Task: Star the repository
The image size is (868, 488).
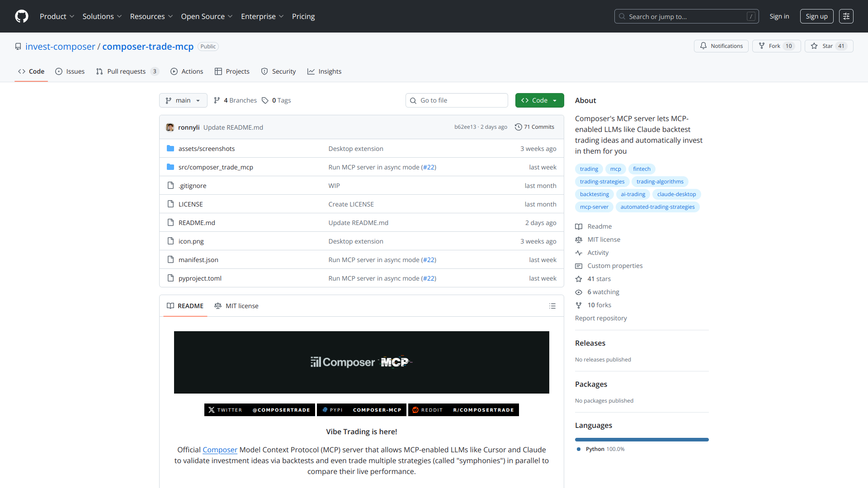Action: point(828,46)
